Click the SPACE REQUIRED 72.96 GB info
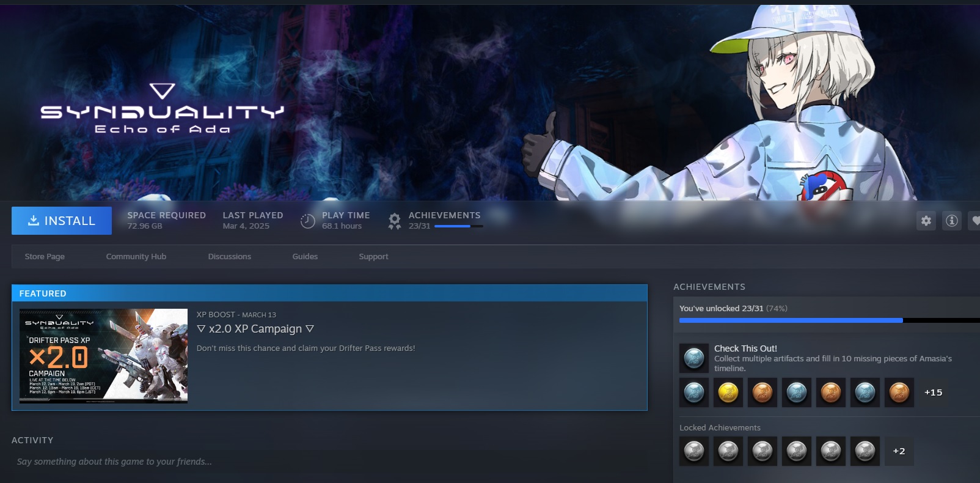The image size is (980, 483). pos(166,221)
